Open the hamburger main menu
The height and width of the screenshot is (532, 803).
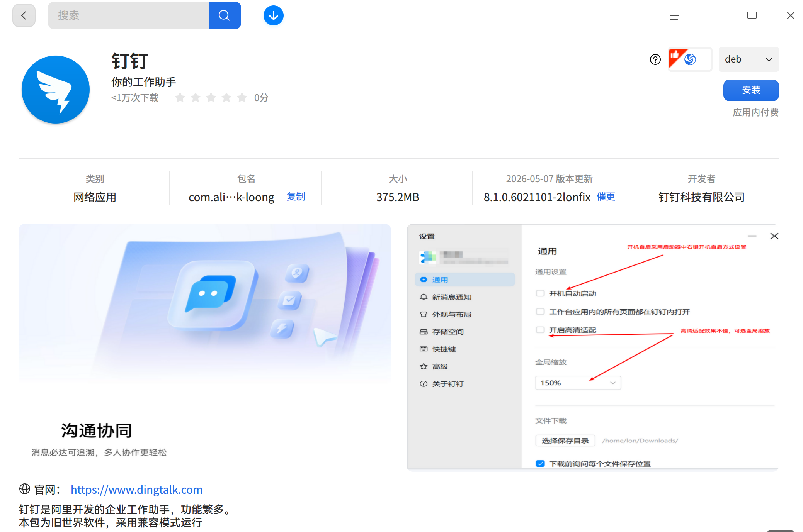[674, 15]
